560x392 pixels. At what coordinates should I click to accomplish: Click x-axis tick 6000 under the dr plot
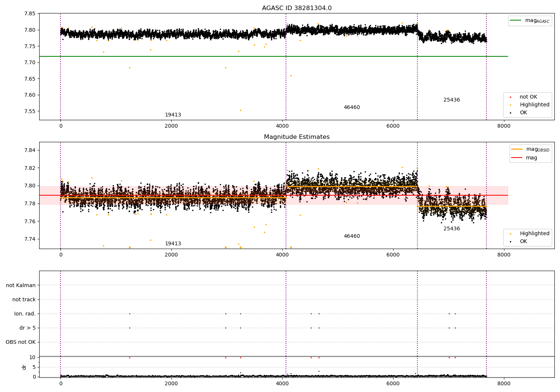click(393, 383)
